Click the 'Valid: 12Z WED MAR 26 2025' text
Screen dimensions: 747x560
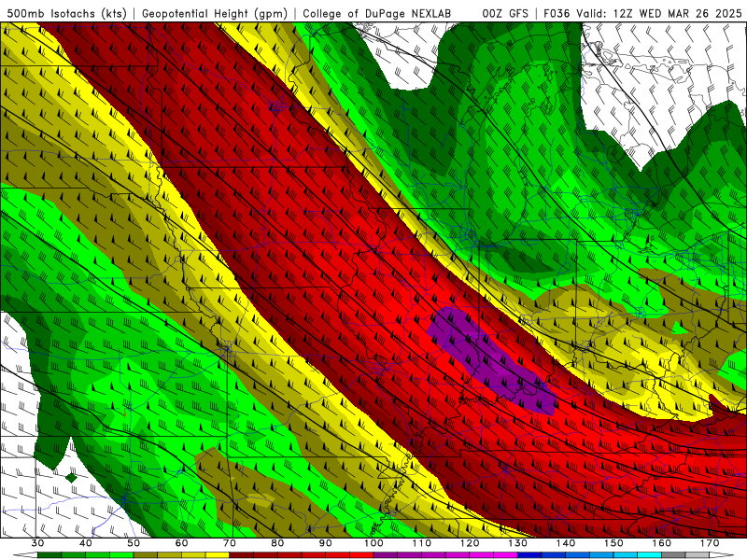pyautogui.click(x=659, y=13)
